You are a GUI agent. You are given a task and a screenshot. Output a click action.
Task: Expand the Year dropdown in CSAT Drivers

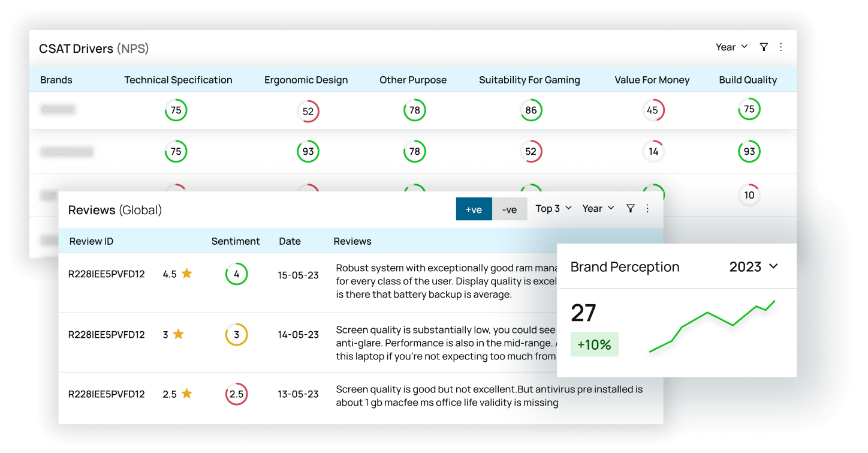click(x=731, y=47)
